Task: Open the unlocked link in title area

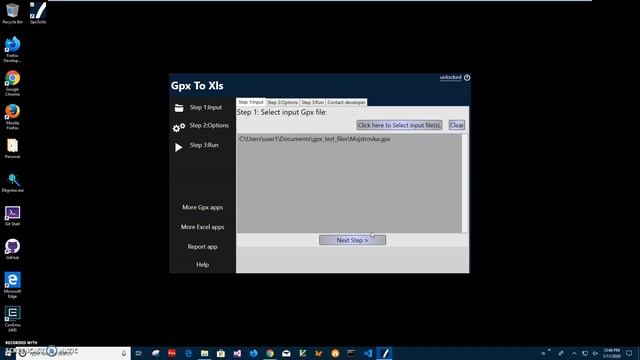Action: click(x=450, y=77)
